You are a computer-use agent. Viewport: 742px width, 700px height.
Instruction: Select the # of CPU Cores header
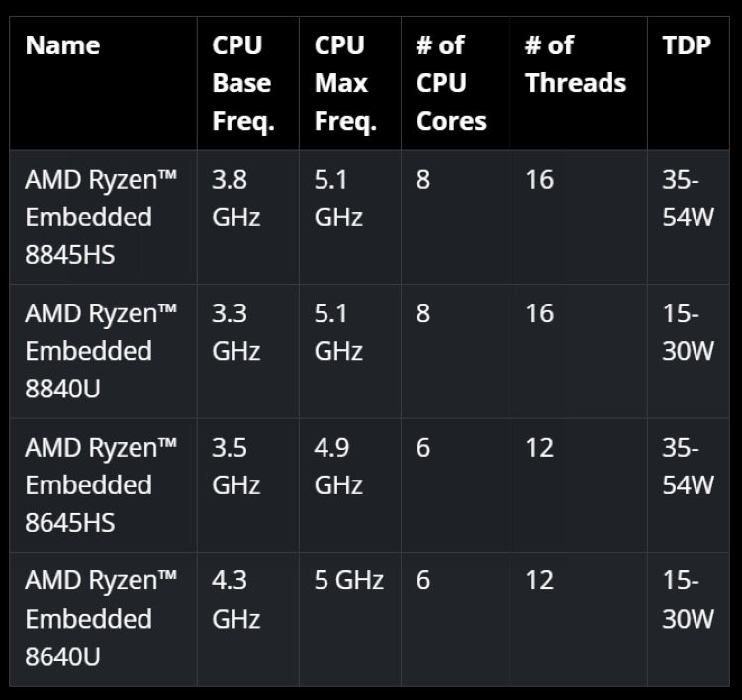tap(451, 83)
